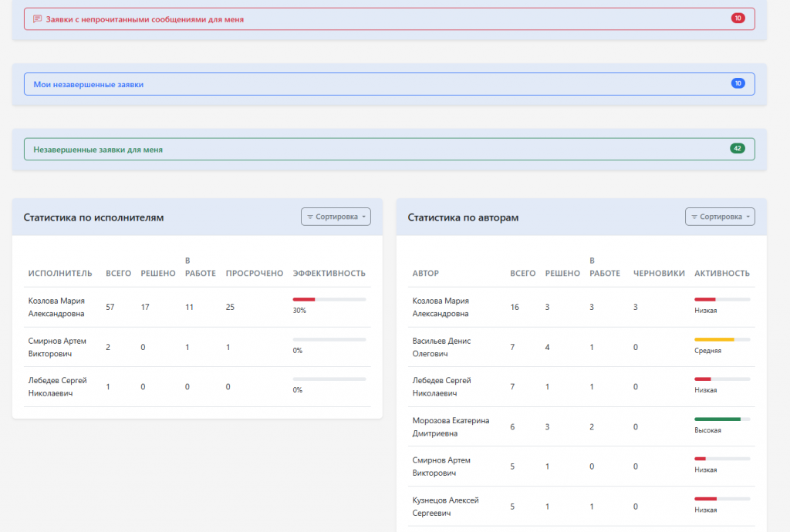Click sort icon in authors statistics panel
This screenshot has height=532, width=790.
pos(694,217)
